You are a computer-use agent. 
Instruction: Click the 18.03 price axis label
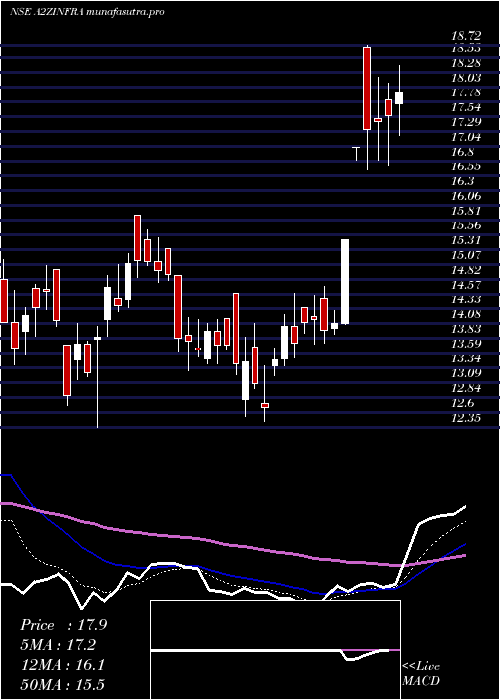[466, 79]
